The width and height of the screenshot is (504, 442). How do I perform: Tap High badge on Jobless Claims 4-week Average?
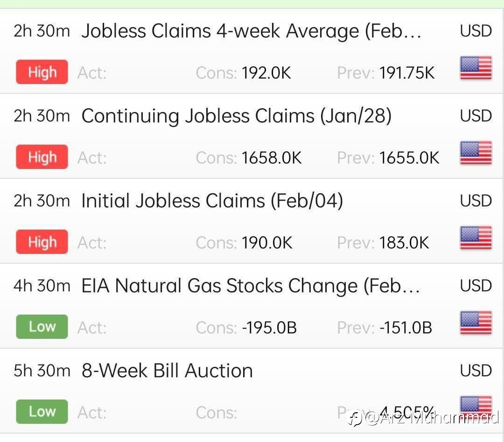point(42,72)
